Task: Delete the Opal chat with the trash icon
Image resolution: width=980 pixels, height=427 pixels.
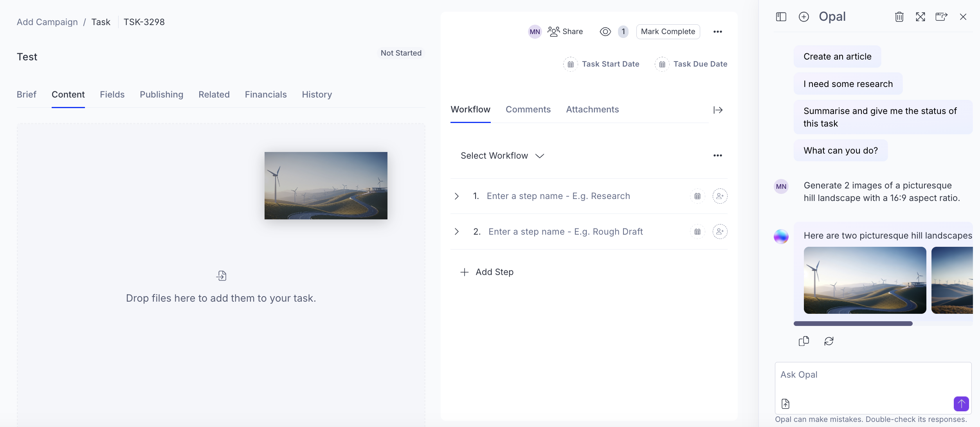Action: click(899, 17)
